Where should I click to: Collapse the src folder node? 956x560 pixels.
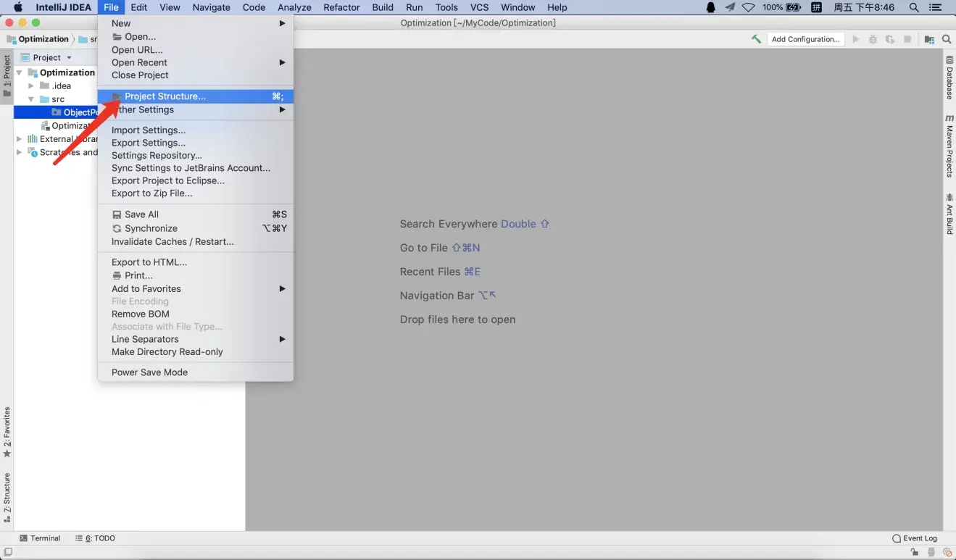point(31,99)
